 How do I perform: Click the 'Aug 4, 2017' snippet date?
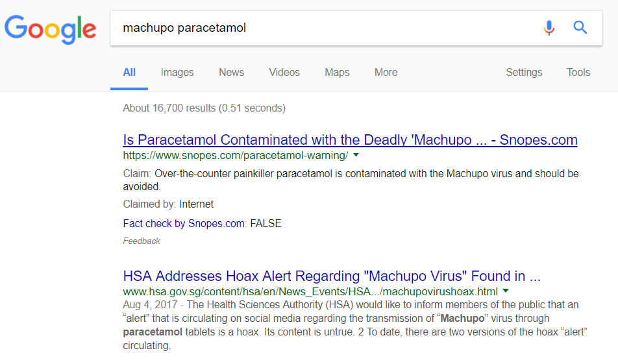(x=150, y=305)
